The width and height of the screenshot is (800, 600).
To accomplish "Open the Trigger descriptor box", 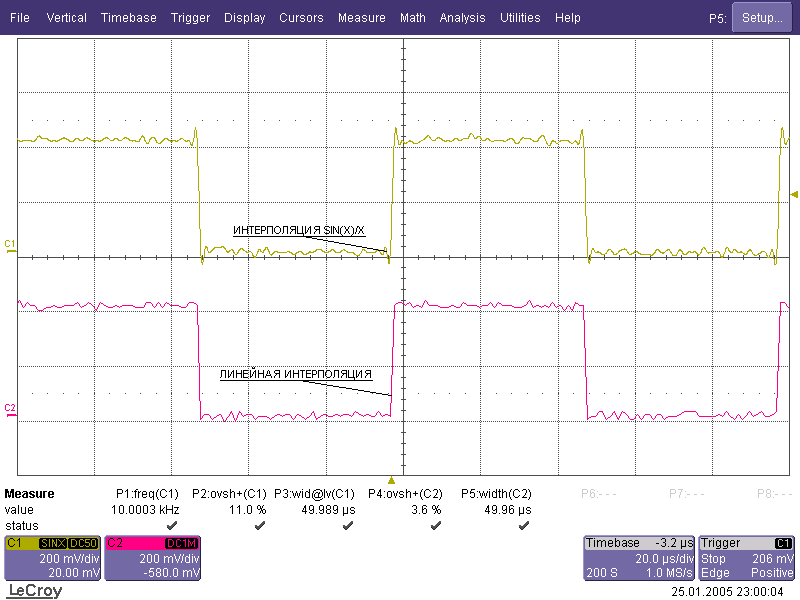I will click(x=747, y=558).
